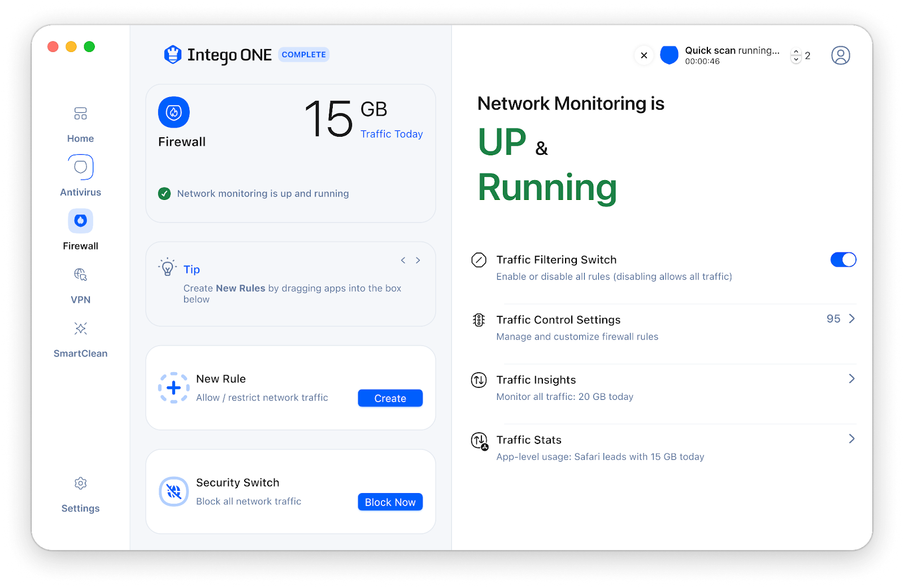The image size is (904, 588).
Task: Switch to the Antivirus section label
Action: (x=81, y=192)
